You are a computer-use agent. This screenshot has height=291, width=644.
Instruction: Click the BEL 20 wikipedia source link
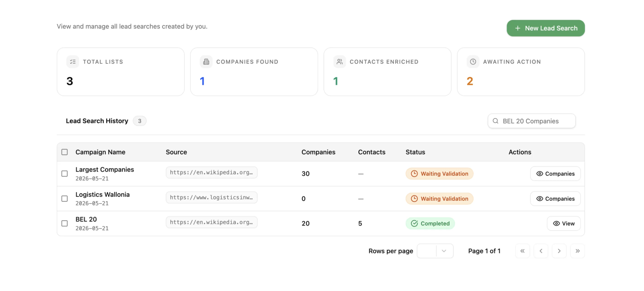click(212, 222)
